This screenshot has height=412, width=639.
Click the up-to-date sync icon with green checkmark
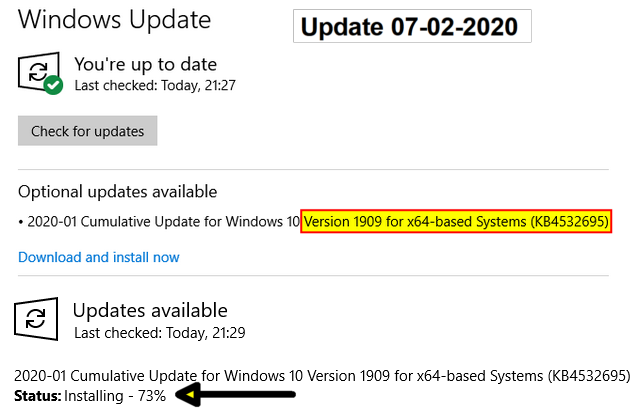[40, 73]
